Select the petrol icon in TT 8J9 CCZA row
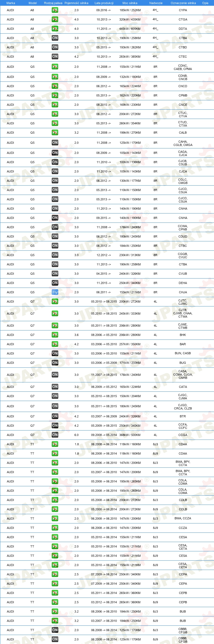Viewport: 214px width, 644px height. click(55, 528)
